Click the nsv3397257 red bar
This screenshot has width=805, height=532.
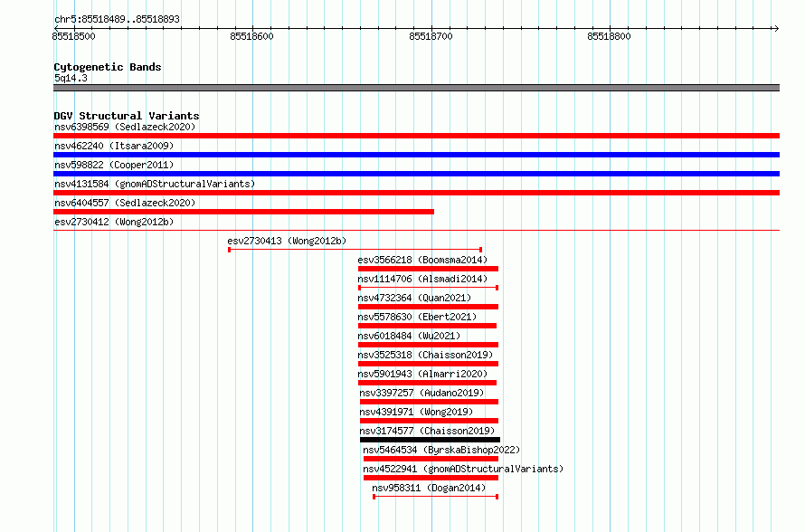pyautogui.click(x=430, y=402)
